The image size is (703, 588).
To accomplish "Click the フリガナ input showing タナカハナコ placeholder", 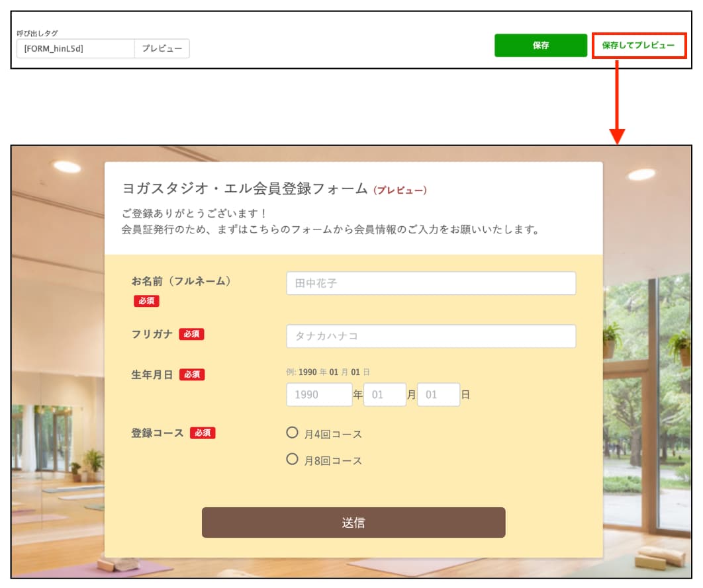I will [x=432, y=337].
